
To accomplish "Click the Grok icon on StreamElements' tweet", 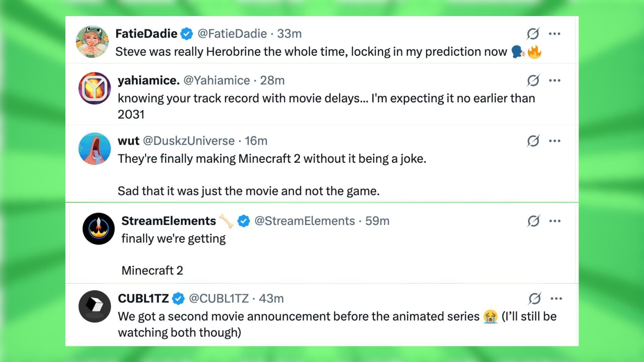I will coord(533,221).
